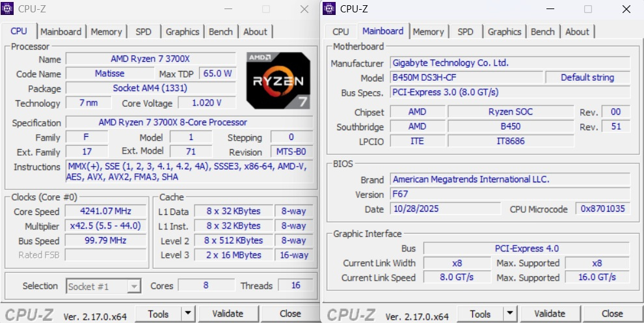Click the specification field 8-Core Processor
This screenshot has width=644, height=323.
(x=189, y=122)
